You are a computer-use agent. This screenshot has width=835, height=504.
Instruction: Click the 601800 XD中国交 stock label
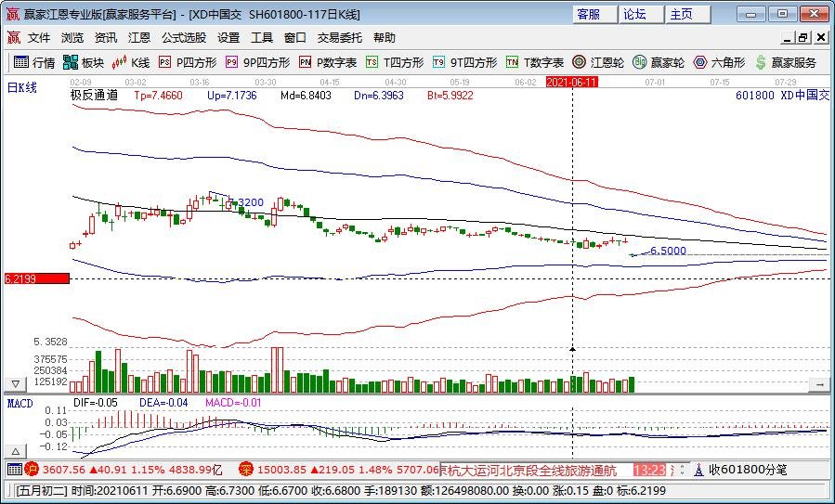point(783,96)
